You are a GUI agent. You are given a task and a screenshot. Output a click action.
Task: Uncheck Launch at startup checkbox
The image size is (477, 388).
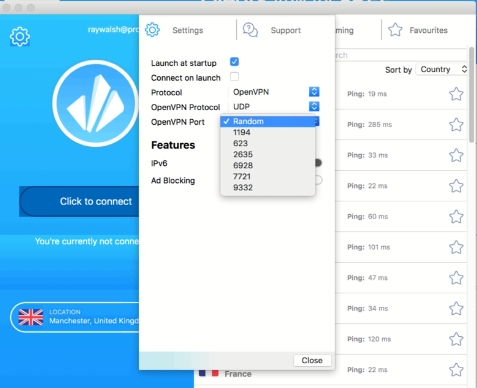(234, 62)
